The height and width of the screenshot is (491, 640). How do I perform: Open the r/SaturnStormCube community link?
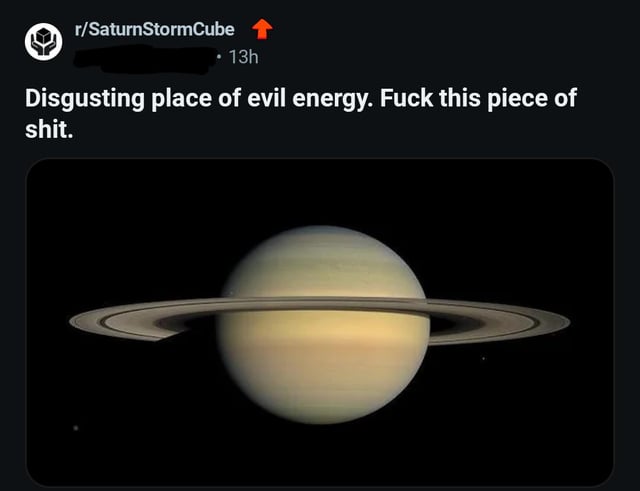(x=154, y=29)
